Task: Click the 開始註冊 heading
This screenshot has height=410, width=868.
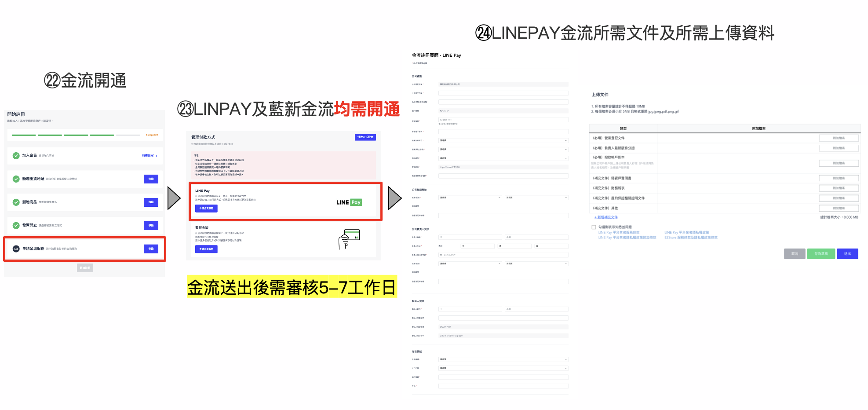Action: 16,114
